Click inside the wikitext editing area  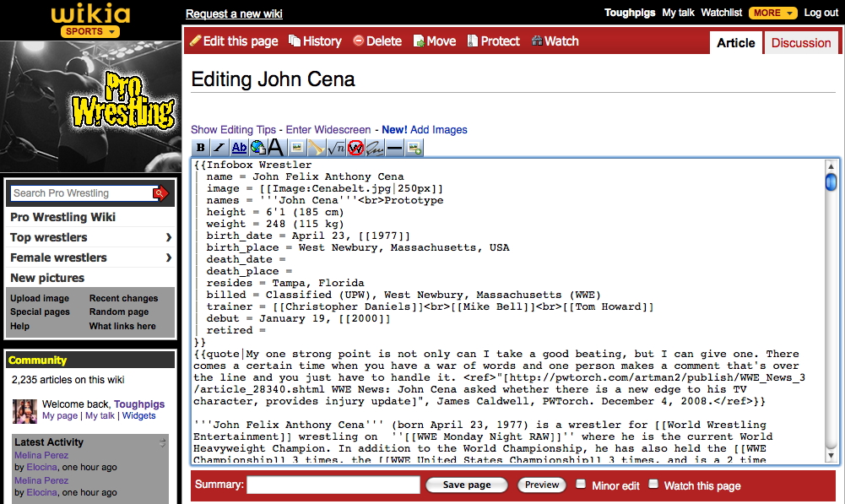pos(507,311)
